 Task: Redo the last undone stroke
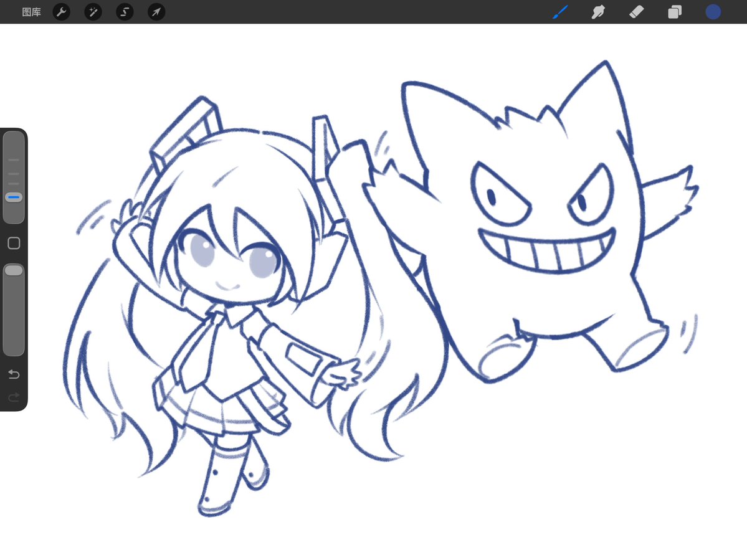14,397
